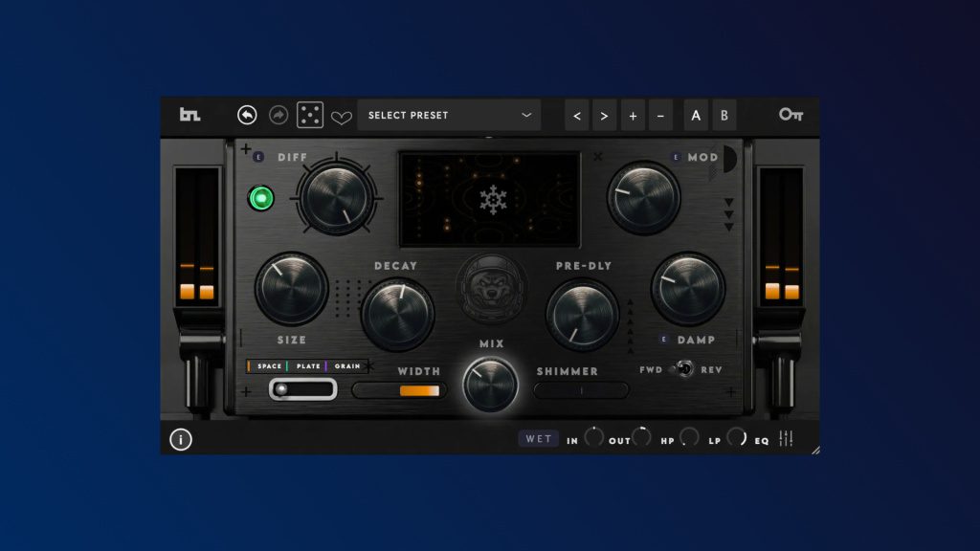Toggle the WET button

coord(539,439)
